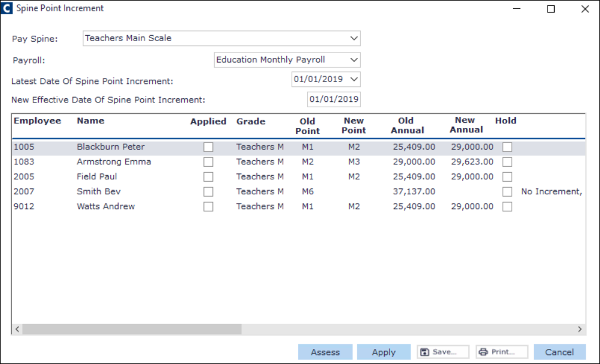Tick Applied checkbox for Field Paul
600x364 pixels.
pos(208,177)
